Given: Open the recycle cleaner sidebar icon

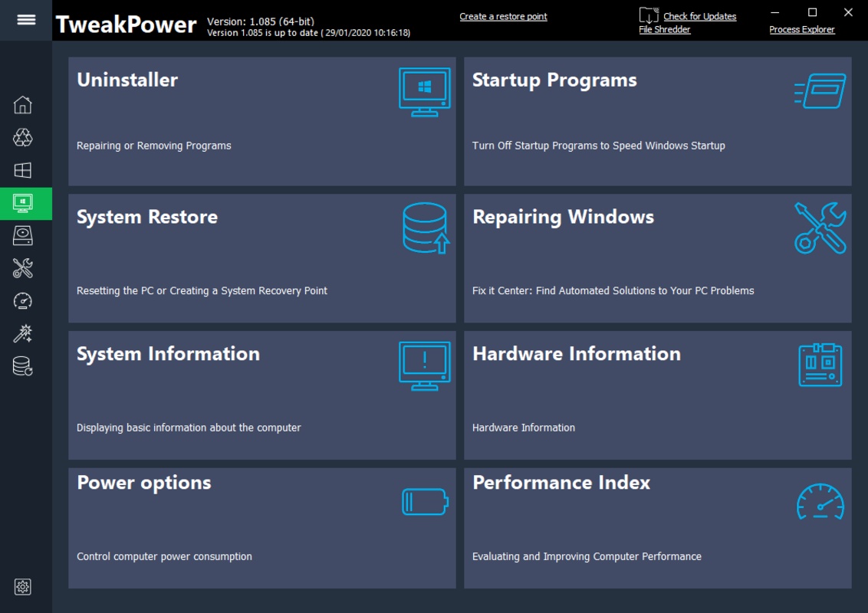Looking at the screenshot, I should click(23, 138).
